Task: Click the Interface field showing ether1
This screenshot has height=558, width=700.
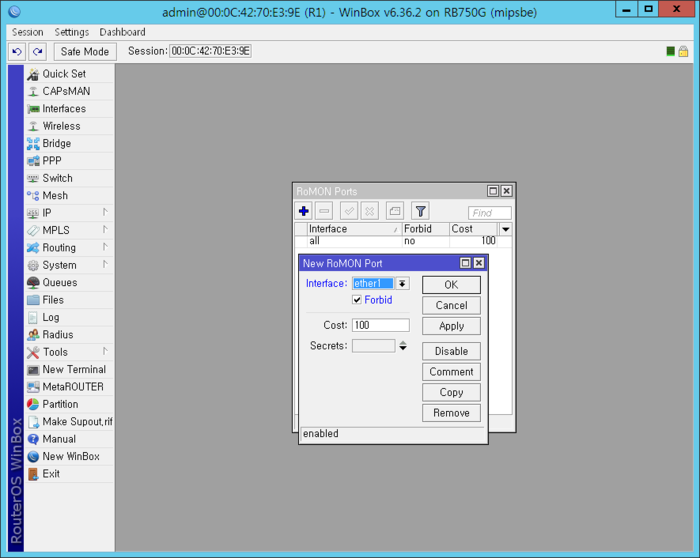Action: pos(373,283)
